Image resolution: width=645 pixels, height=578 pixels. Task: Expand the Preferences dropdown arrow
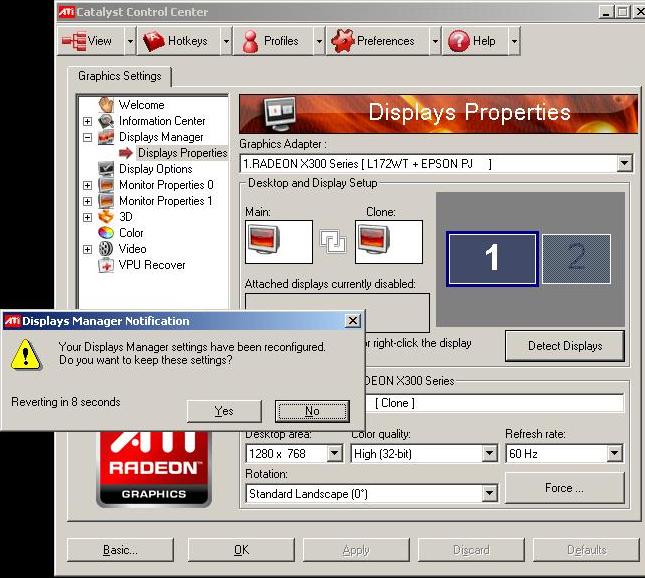[x=435, y=41]
